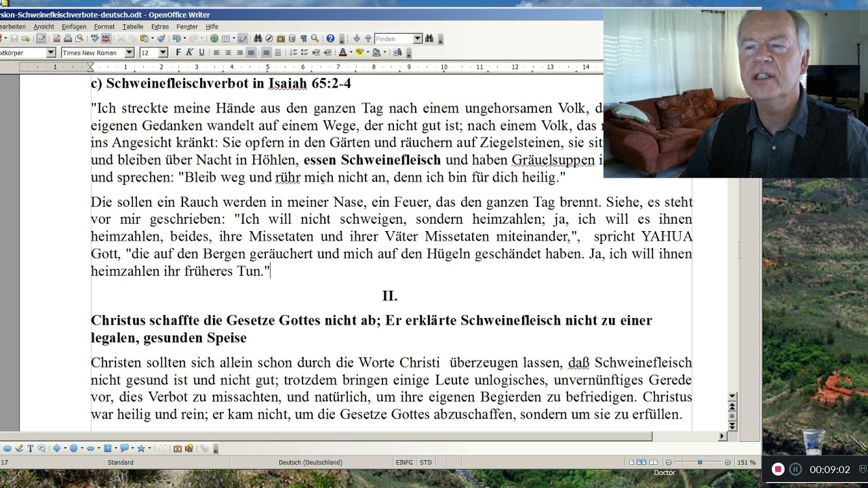Toggle EINFG insert mode in status bar

tap(404, 462)
